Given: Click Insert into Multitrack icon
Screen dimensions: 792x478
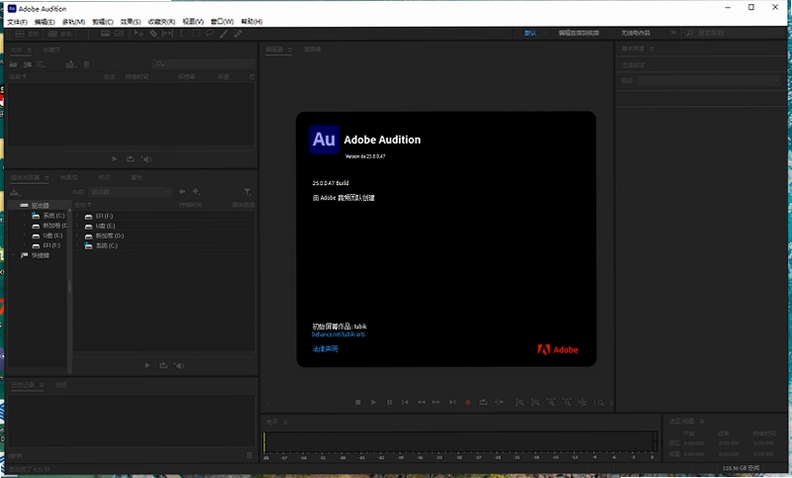Looking at the screenshot, I should click(x=71, y=64).
